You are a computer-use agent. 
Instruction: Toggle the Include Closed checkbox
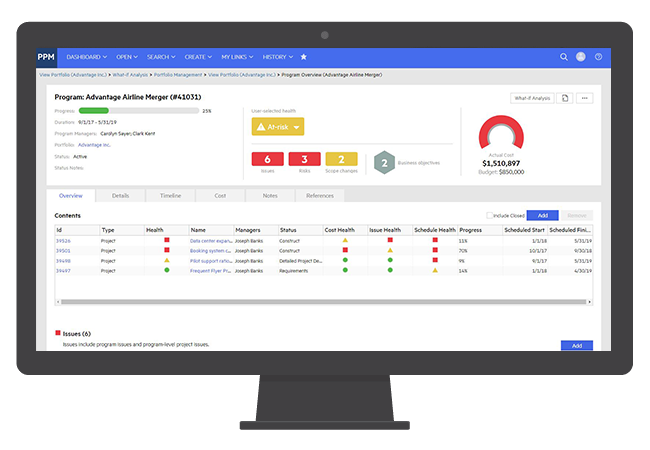coord(490,215)
